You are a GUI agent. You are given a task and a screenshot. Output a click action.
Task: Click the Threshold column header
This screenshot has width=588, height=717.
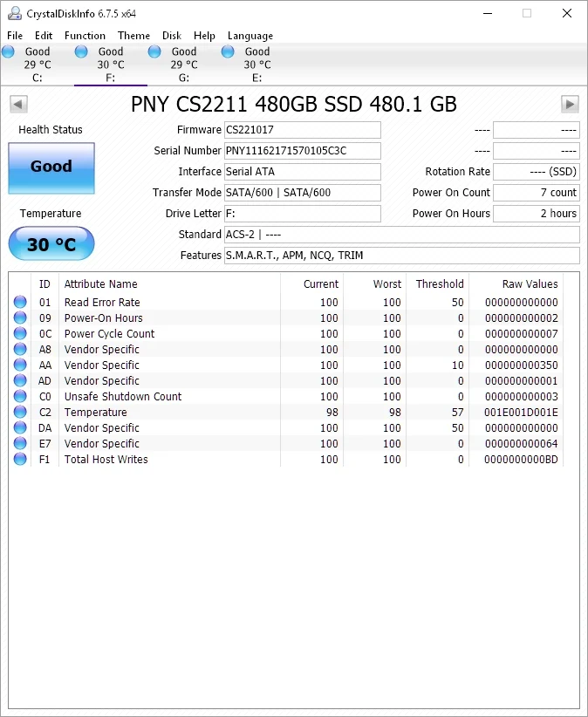coord(438,284)
